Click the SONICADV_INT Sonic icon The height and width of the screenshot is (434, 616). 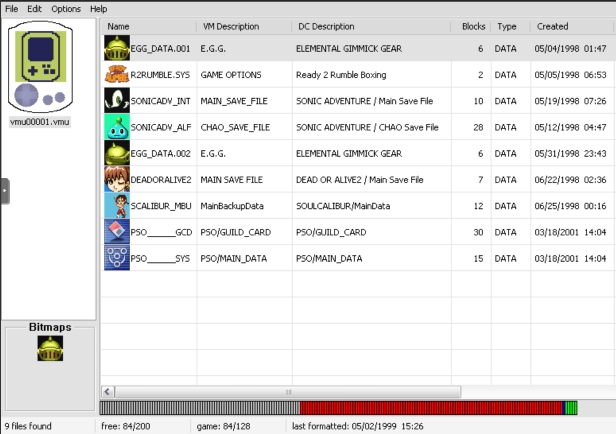pos(116,100)
